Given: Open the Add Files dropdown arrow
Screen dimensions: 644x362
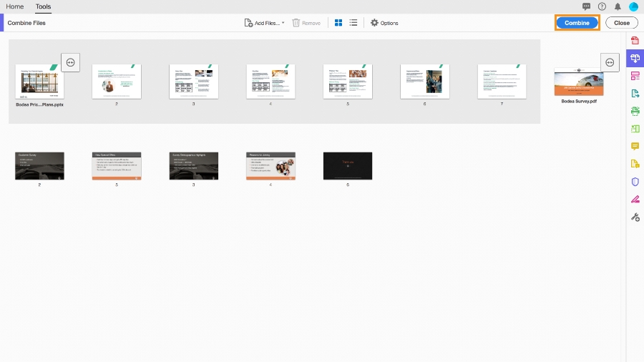Looking at the screenshot, I should click(x=283, y=23).
